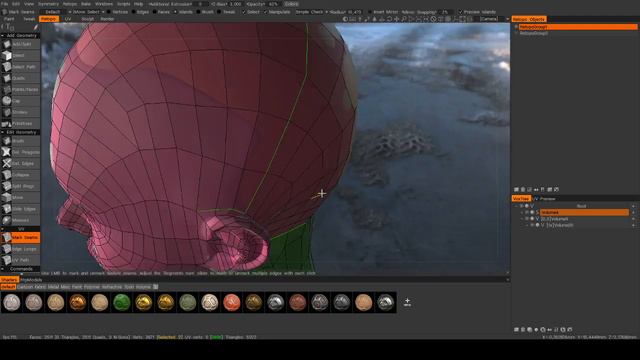This screenshot has height=360, width=640.
Task: Choose the Quads tool
Action: click(20, 78)
